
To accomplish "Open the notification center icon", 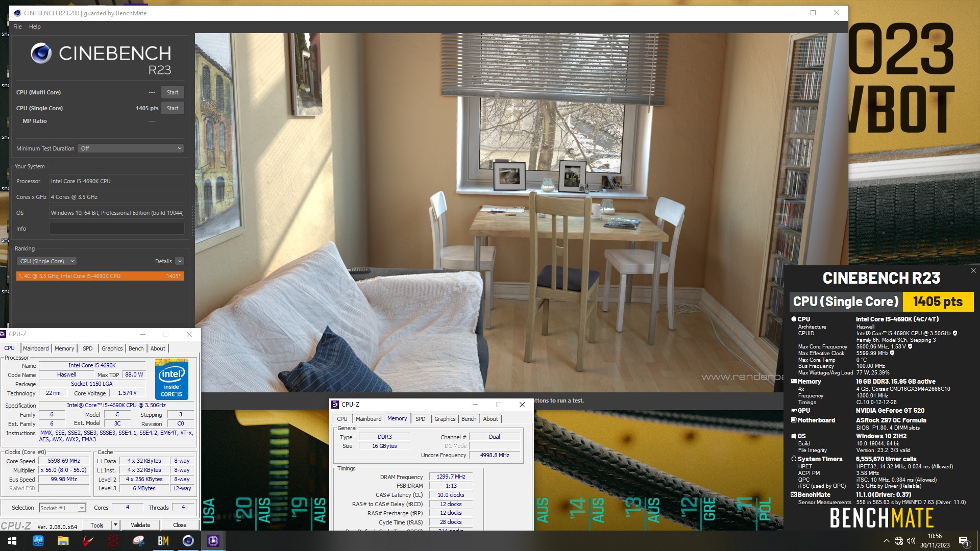I will tap(964, 541).
